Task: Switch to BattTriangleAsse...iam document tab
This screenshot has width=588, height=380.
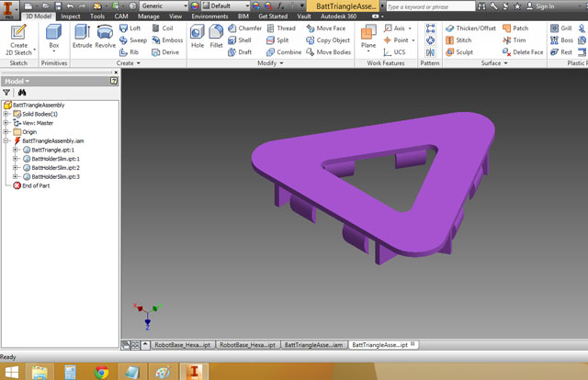Action: (x=313, y=345)
